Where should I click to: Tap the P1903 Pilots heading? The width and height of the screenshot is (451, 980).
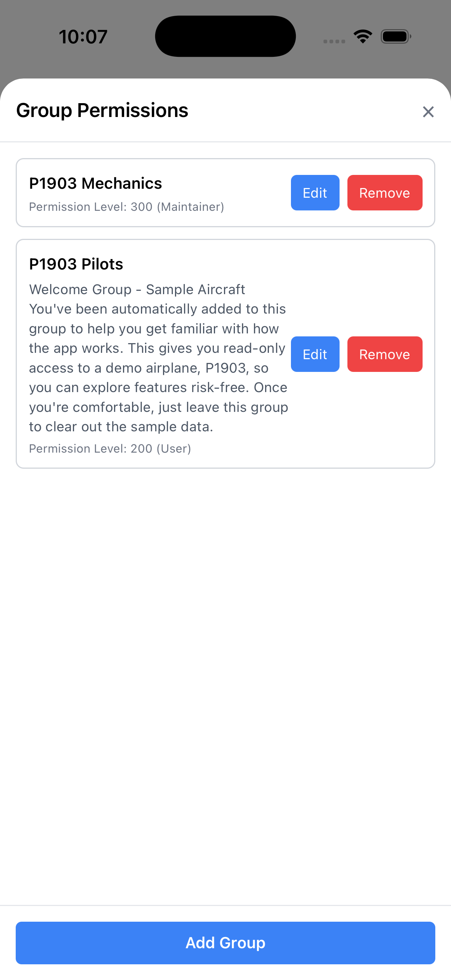click(x=76, y=263)
